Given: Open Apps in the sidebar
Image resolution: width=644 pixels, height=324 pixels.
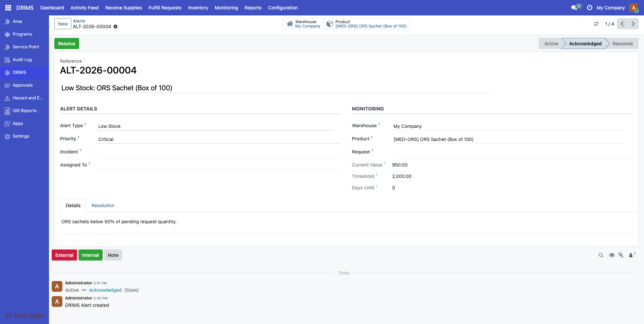Looking at the screenshot, I should (x=24, y=124).
